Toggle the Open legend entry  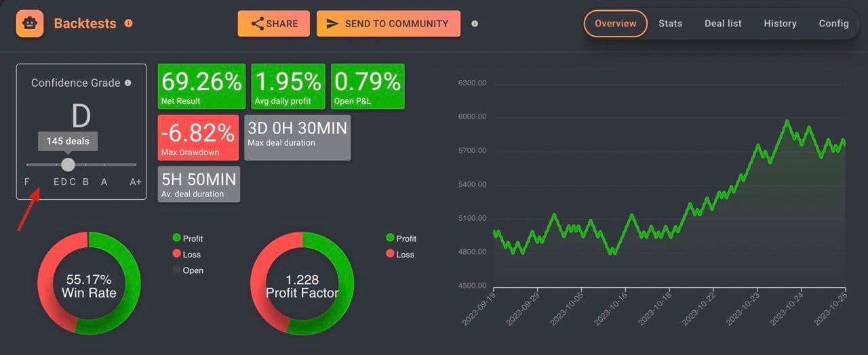(x=188, y=270)
